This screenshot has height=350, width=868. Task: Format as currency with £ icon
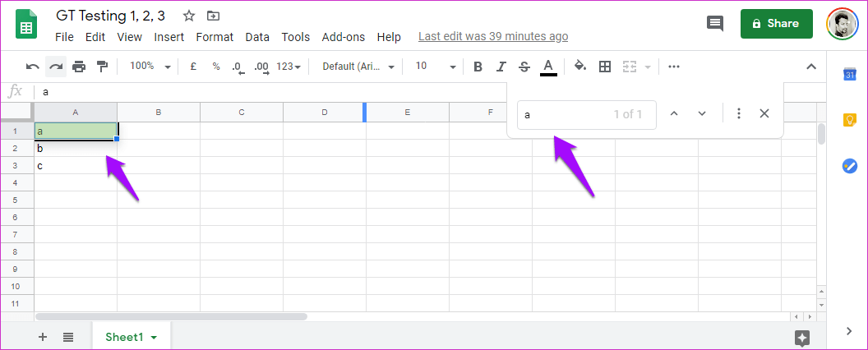tap(193, 67)
